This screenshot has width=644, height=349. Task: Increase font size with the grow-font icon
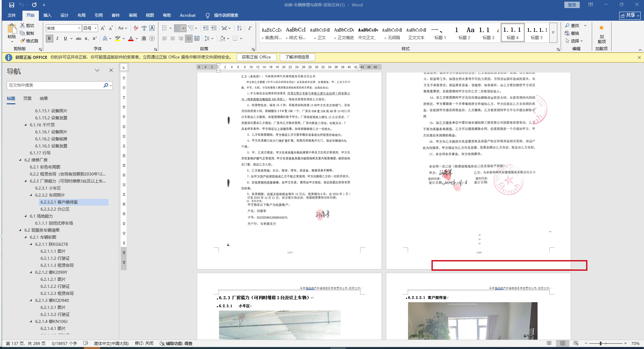click(x=103, y=28)
